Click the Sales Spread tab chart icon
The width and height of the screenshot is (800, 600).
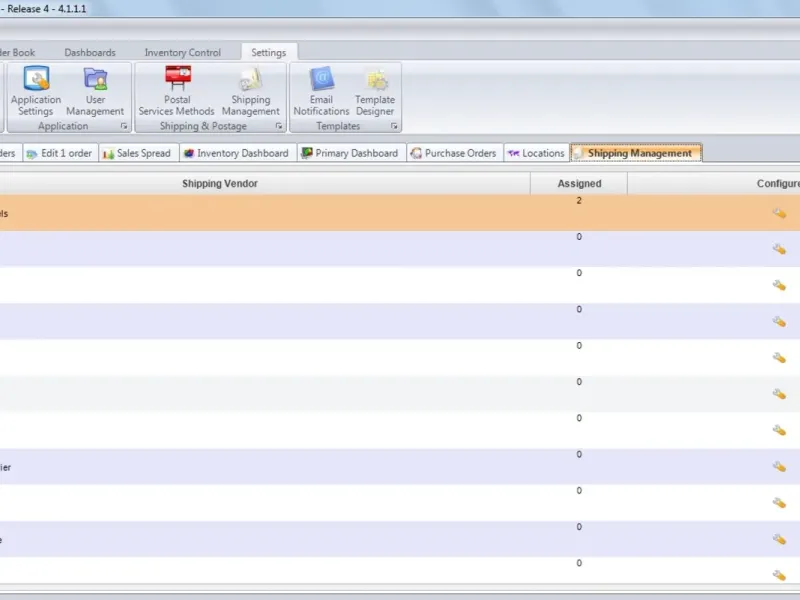coord(108,154)
